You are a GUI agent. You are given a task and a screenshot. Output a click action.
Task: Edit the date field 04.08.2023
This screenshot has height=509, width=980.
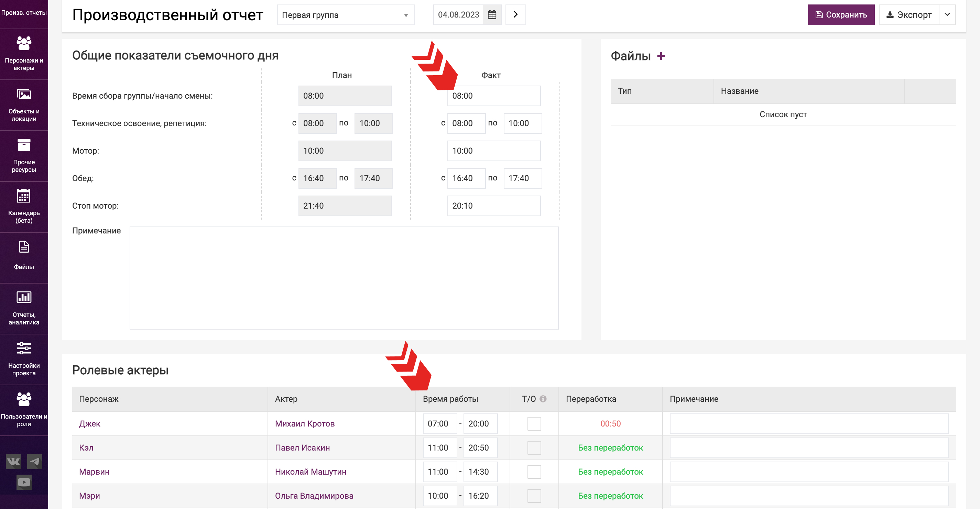[x=458, y=15]
